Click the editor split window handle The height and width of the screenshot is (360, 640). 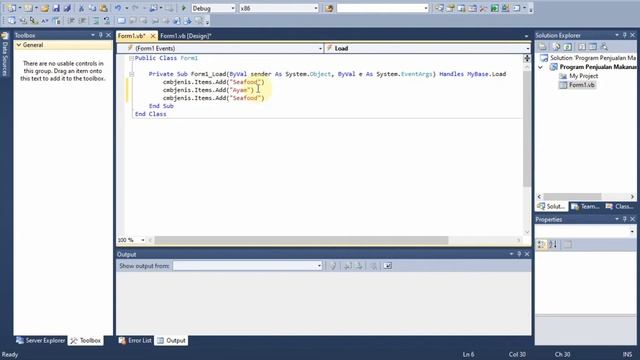tap(527, 58)
